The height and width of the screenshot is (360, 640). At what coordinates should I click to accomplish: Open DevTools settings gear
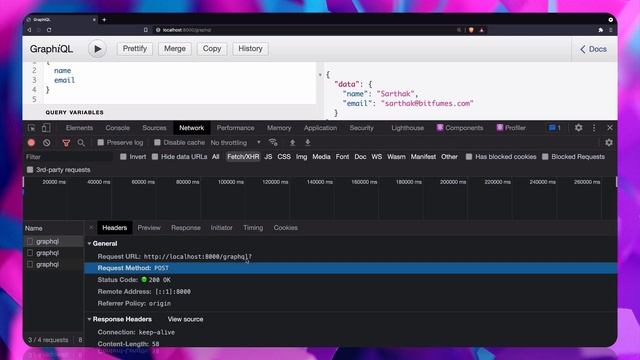[x=578, y=128]
